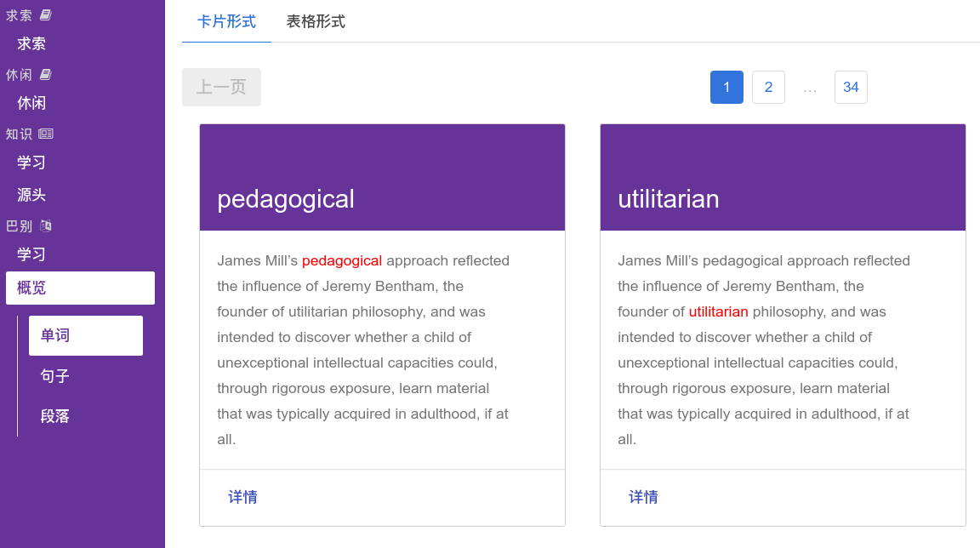
Task: Open the 源头 sidebar item
Action: [31, 195]
